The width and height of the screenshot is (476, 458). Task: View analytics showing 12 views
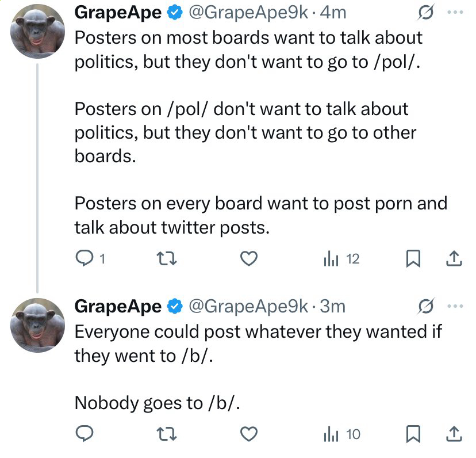(341, 259)
